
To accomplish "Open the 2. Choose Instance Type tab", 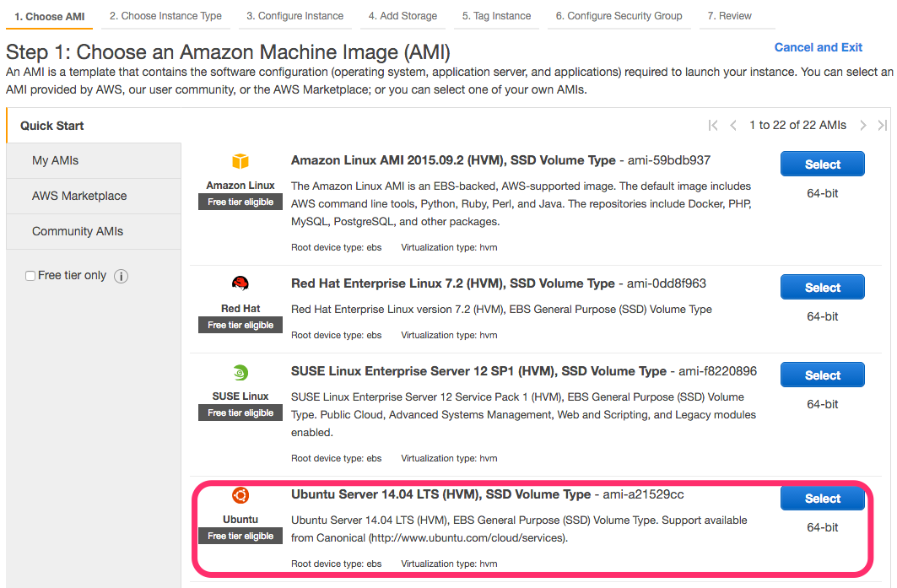I will pyautogui.click(x=165, y=16).
